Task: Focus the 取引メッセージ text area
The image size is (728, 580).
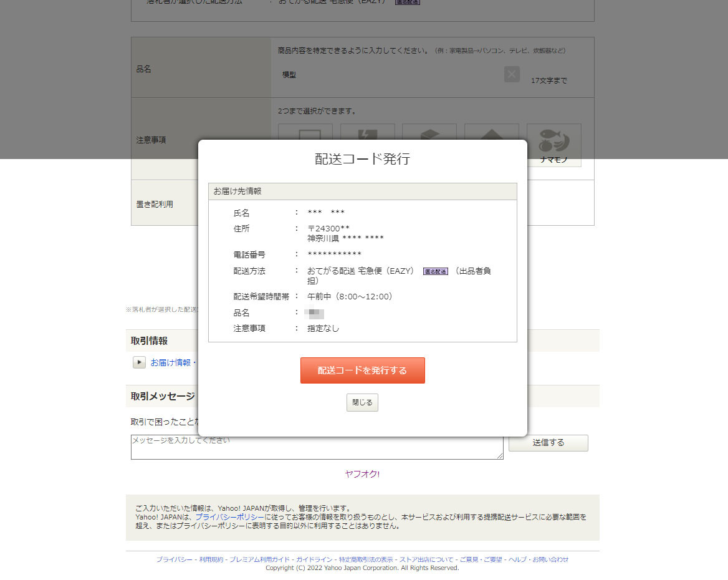Action: click(x=317, y=448)
